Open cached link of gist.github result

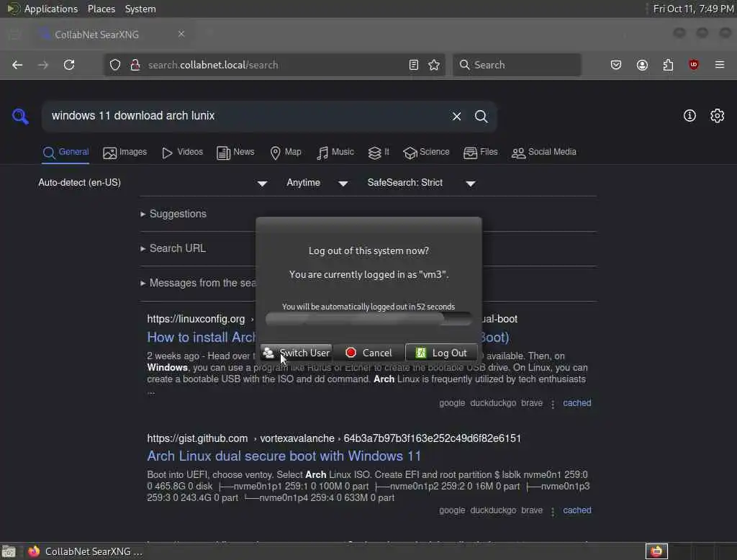pos(577,510)
